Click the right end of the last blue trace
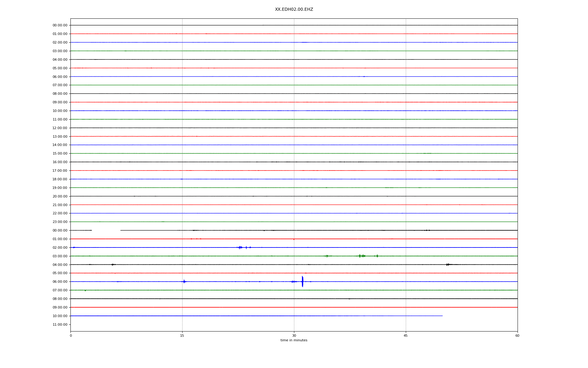This screenshot has height=368, width=588. coord(442,316)
